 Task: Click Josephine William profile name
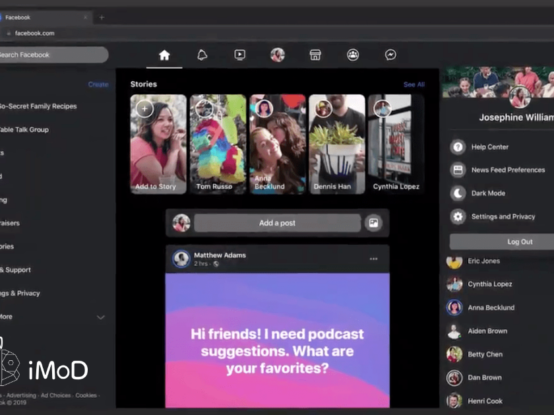tap(516, 118)
